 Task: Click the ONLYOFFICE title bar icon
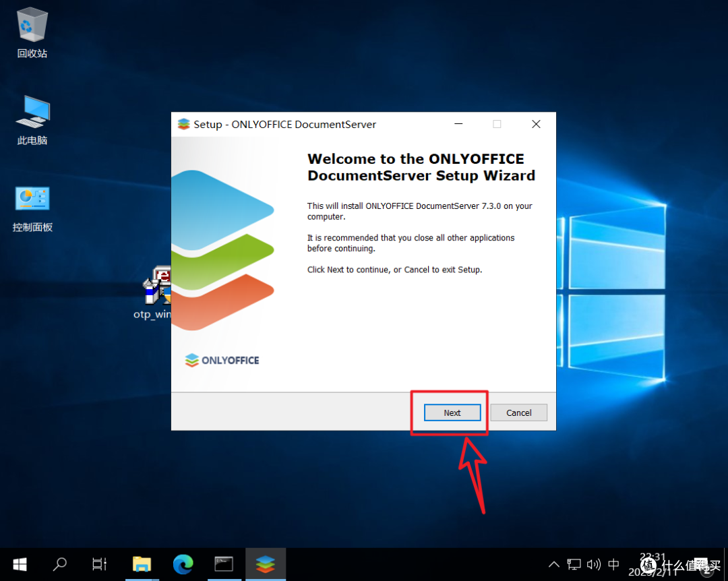pos(184,124)
